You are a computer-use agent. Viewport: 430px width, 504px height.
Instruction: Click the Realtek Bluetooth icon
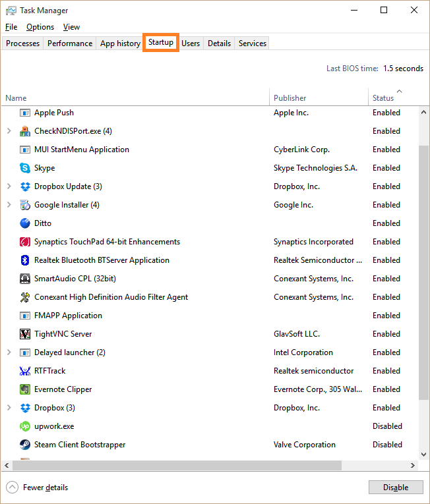tap(25, 260)
